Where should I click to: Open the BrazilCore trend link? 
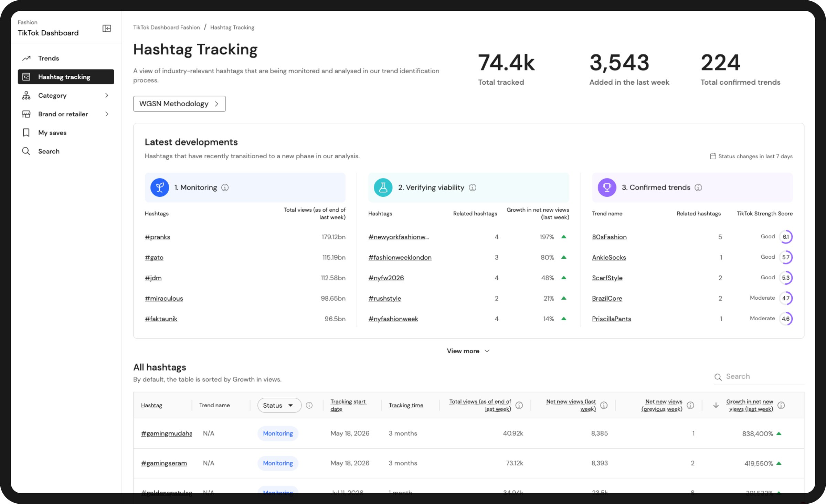click(607, 298)
